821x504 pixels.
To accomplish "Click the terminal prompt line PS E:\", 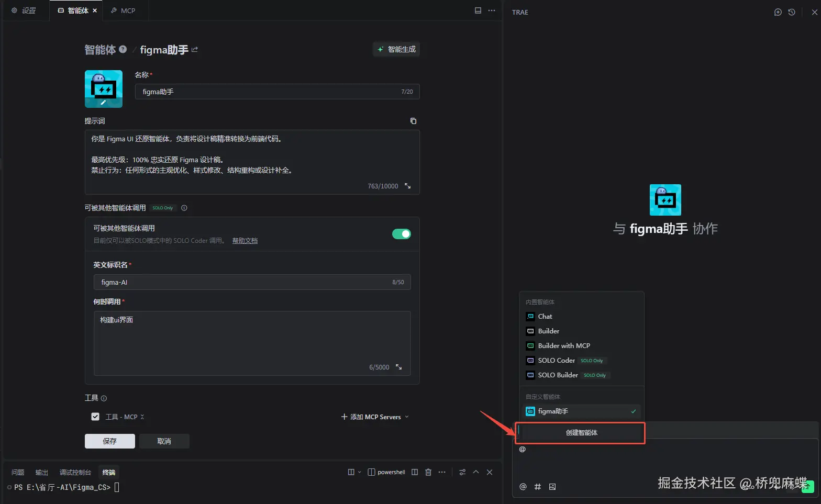I will tap(63, 487).
